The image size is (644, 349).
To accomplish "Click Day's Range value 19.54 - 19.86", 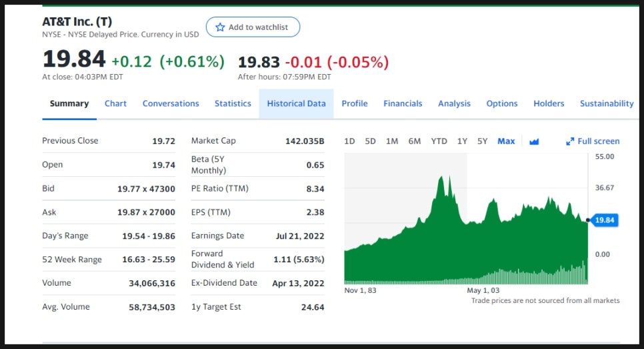I will 149,236.
